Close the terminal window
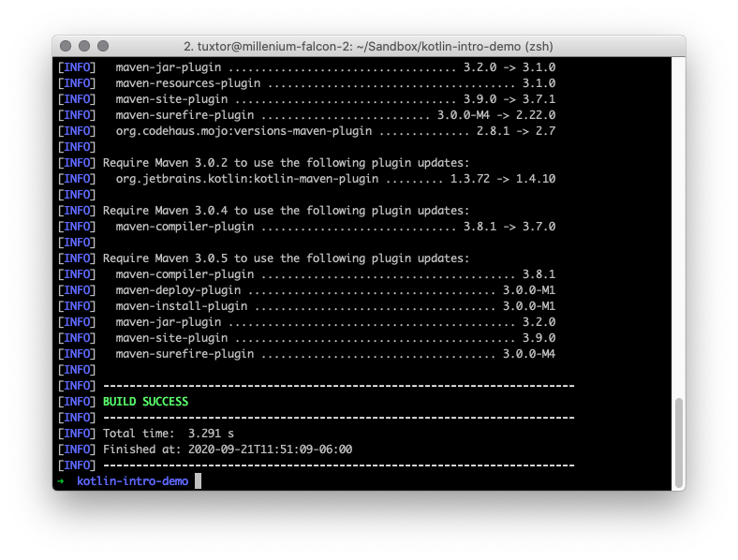Image resolution: width=738 pixels, height=560 pixels. tap(66, 46)
